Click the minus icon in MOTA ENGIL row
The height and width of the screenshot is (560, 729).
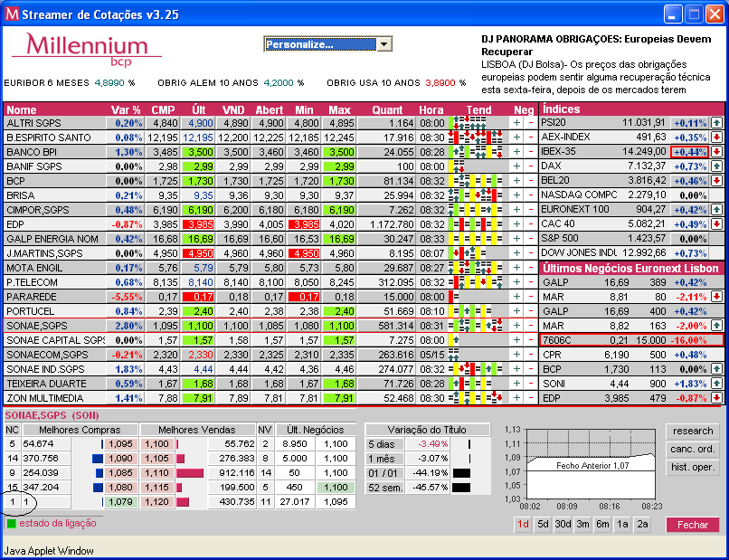point(531,268)
